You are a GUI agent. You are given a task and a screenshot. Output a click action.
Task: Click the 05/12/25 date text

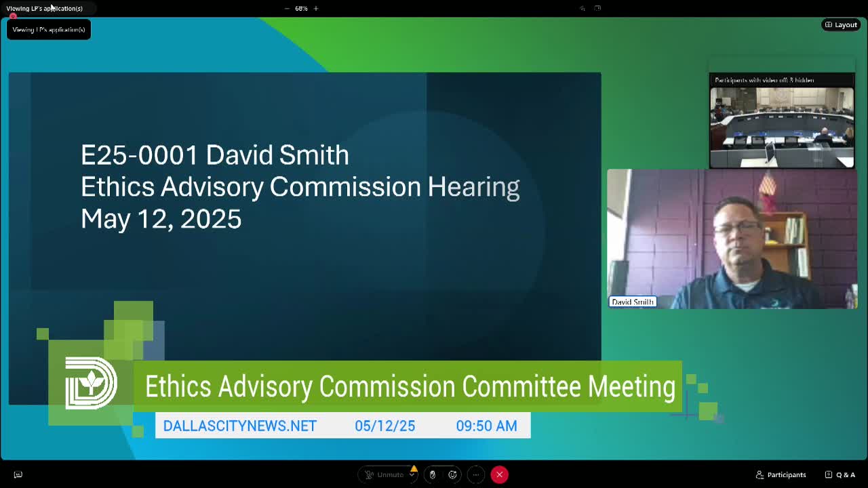384,426
